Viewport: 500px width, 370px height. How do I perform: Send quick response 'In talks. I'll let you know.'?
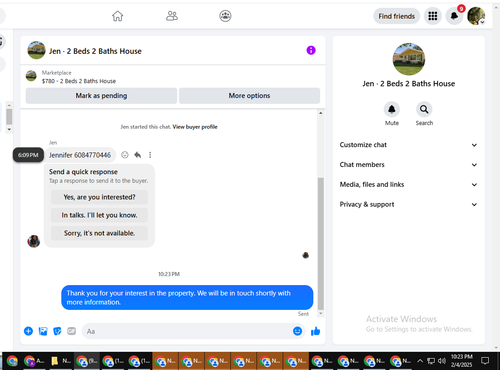pyautogui.click(x=99, y=215)
